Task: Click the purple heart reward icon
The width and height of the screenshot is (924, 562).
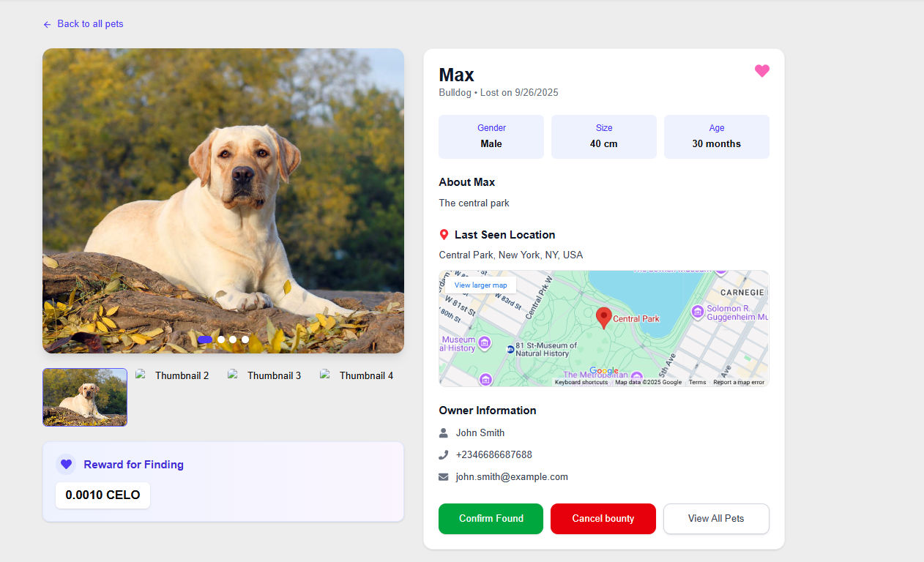Action: click(x=66, y=464)
